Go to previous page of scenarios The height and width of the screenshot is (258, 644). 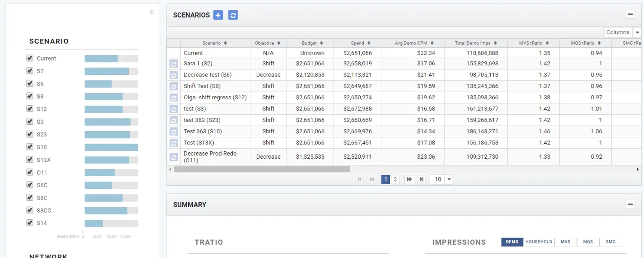372,179
